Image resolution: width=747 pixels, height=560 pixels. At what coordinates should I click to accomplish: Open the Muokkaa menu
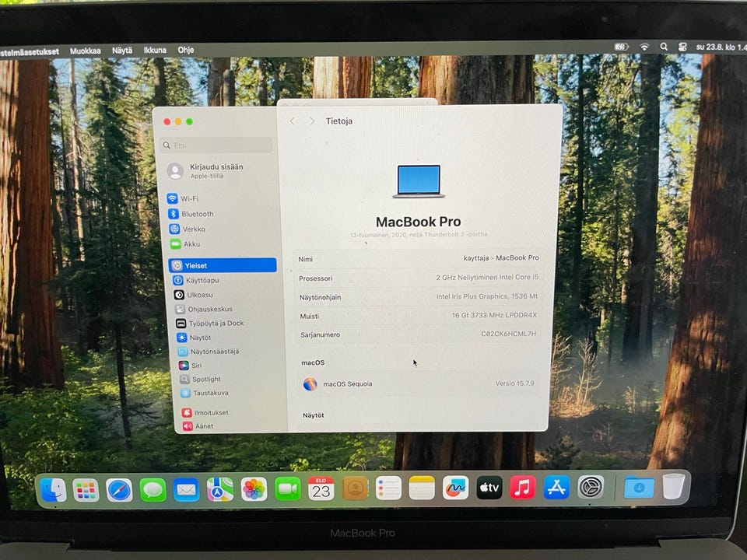(x=86, y=51)
